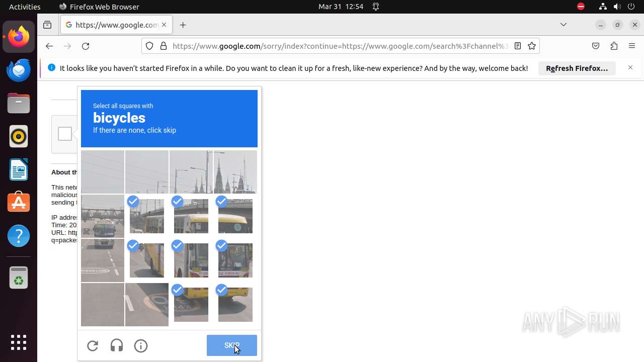Screen dimensions: 644x362
Task: Open captcha help information icon
Action: point(141,345)
